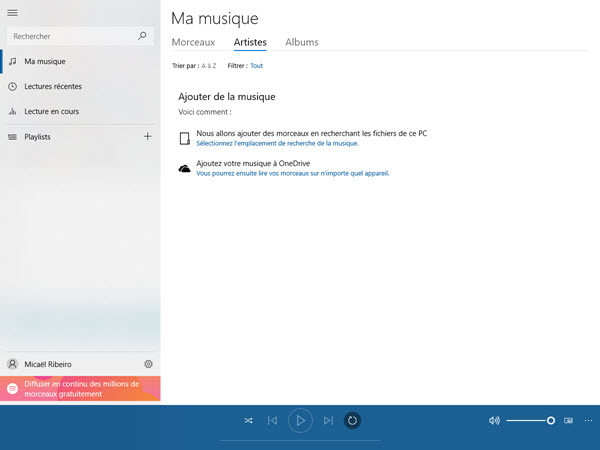Switch to the Morceaux tab

click(193, 42)
